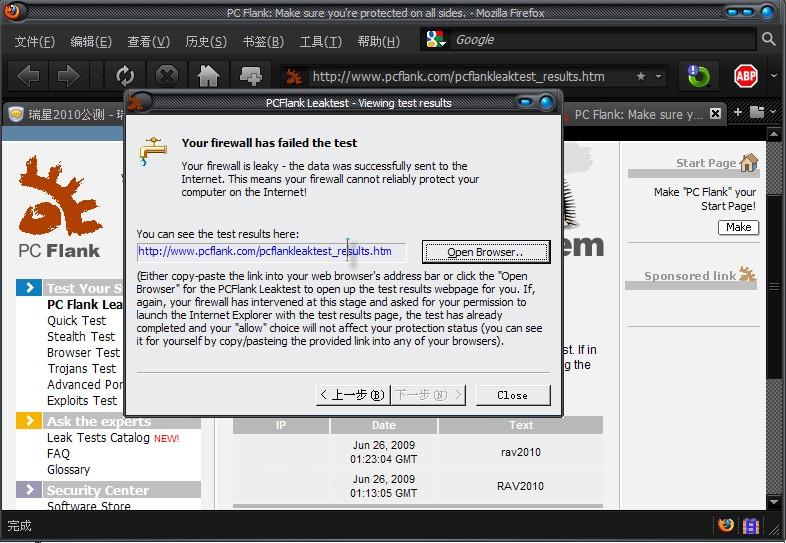Open the FAQ link
786x543 pixels.
[x=58, y=454]
